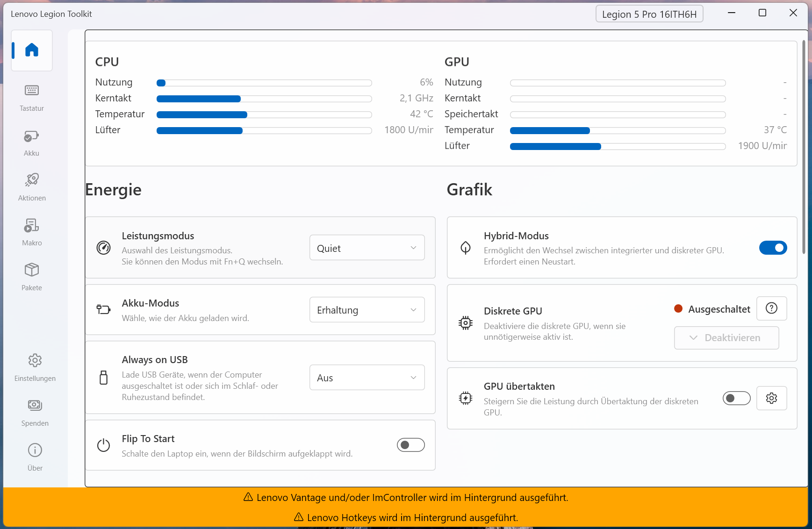Screen dimensions: 812x529
Task: Click the CPU Kerntakt progress bar
Action: (x=264, y=99)
